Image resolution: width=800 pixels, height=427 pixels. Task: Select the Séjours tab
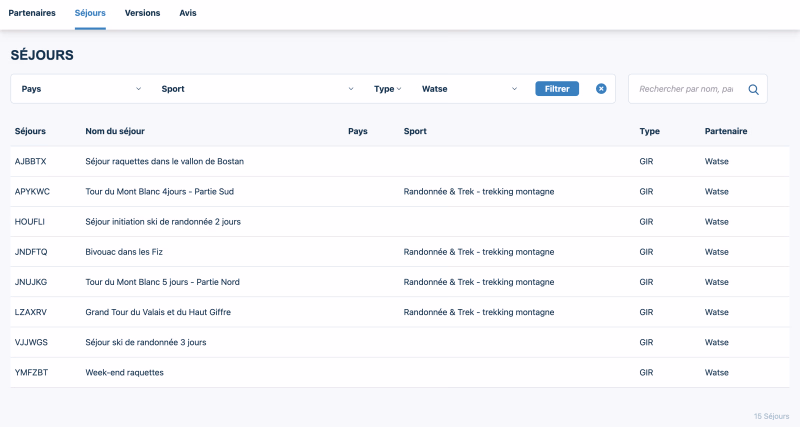pyautogui.click(x=90, y=13)
